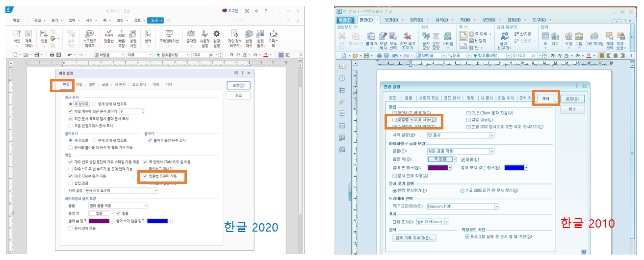
Task: Open 단위 표시 밀리미터(mm) dropdown
Action: pos(433,222)
